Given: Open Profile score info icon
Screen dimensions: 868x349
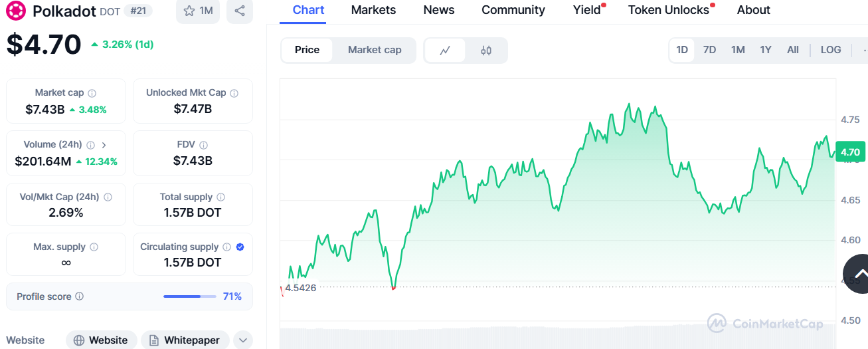Looking at the screenshot, I should [x=80, y=296].
